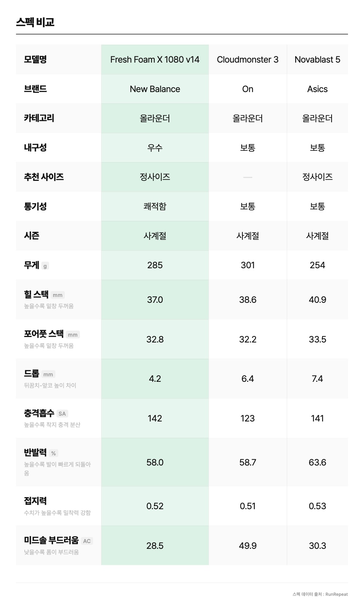Click the 'mm' badge beside 드롭

[x=48, y=375]
